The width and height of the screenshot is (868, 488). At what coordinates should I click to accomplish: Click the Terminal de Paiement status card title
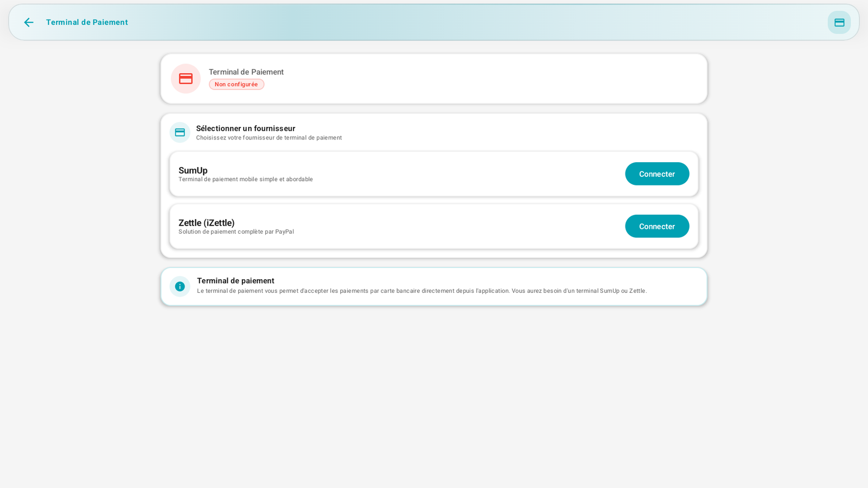(246, 72)
